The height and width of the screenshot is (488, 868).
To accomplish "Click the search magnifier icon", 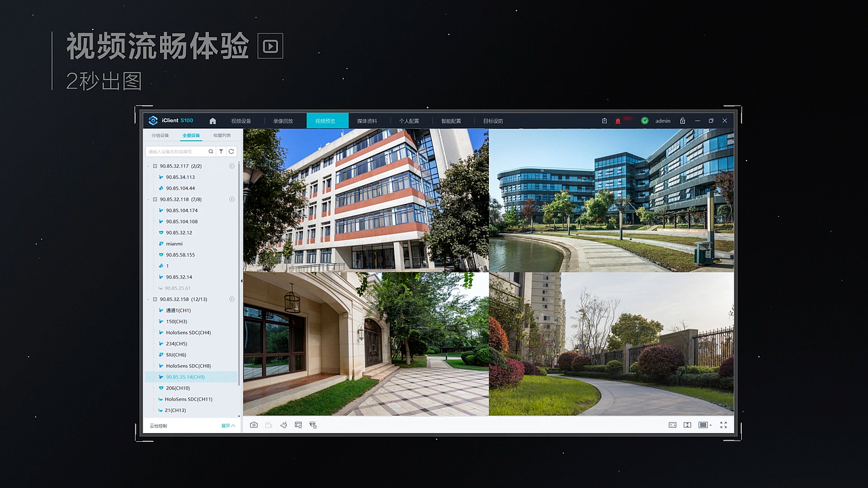I will click(210, 152).
